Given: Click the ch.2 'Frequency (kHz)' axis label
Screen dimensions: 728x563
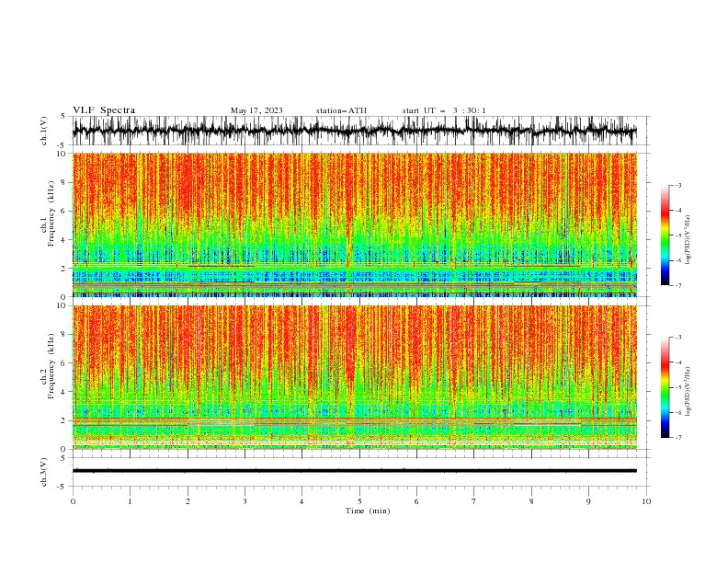Looking at the screenshot, I should [51, 365].
